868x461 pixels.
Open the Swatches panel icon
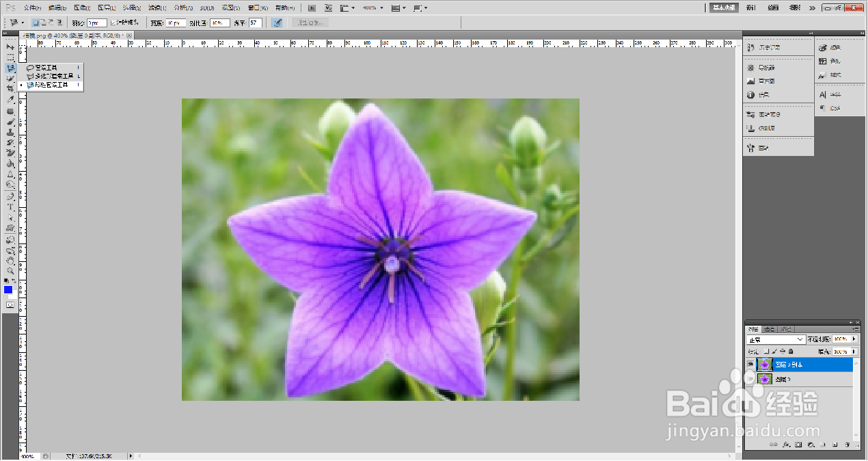coord(830,61)
